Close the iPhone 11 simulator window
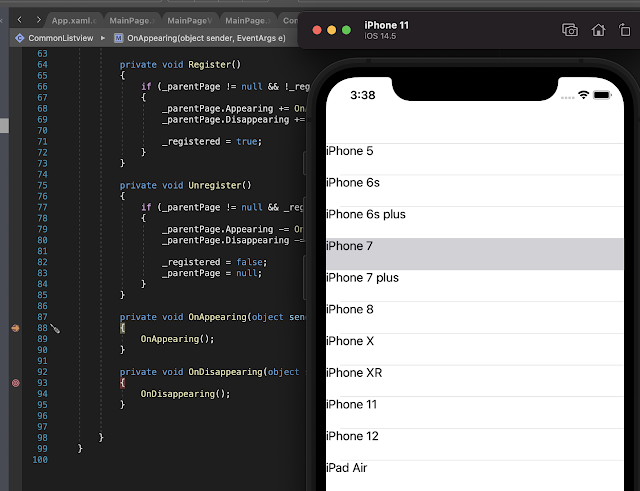640x491 pixels. point(317,30)
